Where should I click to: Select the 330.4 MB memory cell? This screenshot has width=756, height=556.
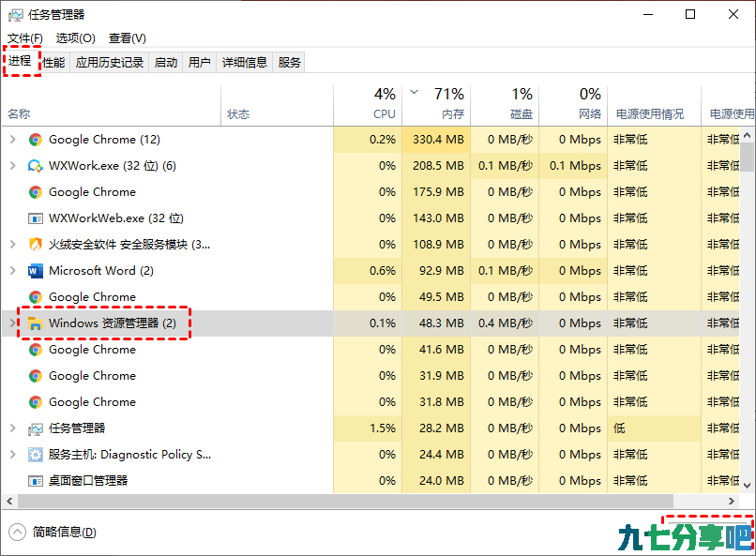pyautogui.click(x=436, y=140)
